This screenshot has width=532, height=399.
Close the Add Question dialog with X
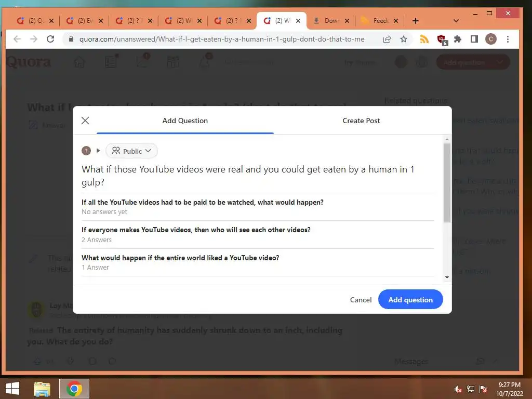pos(85,121)
